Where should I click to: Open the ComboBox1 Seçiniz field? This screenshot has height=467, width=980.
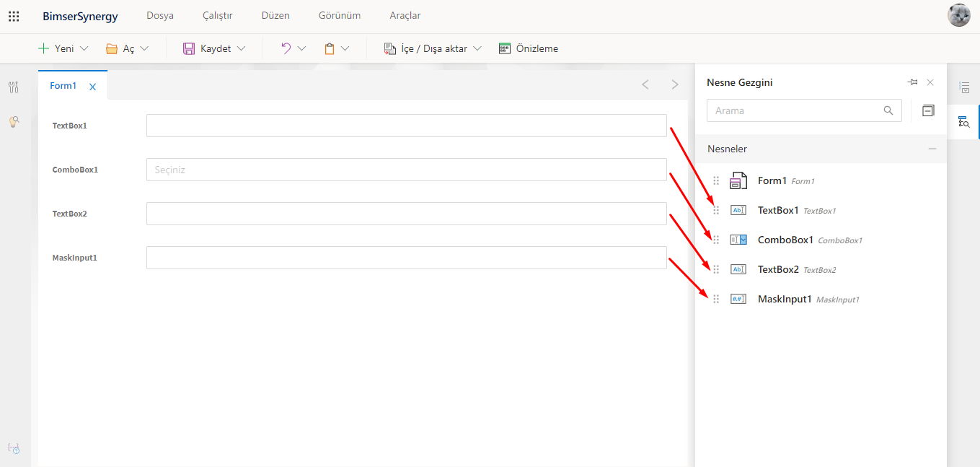(x=406, y=170)
